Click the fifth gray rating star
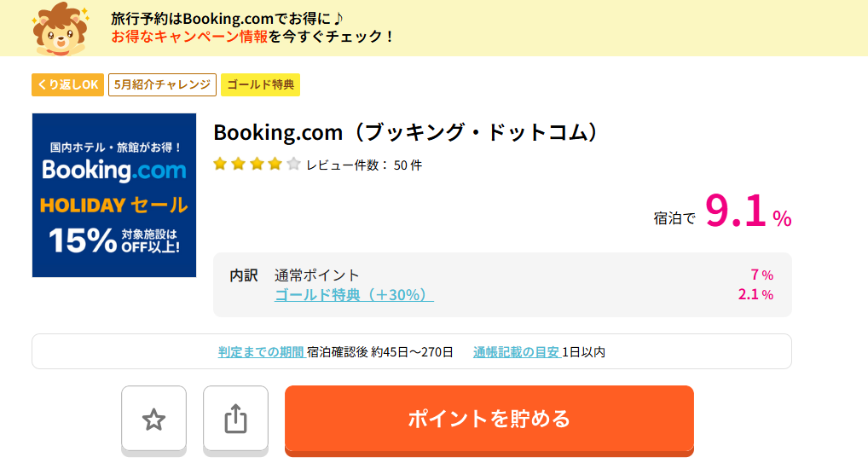Image resolution: width=868 pixels, height=469 pixels. click(293, 164)
